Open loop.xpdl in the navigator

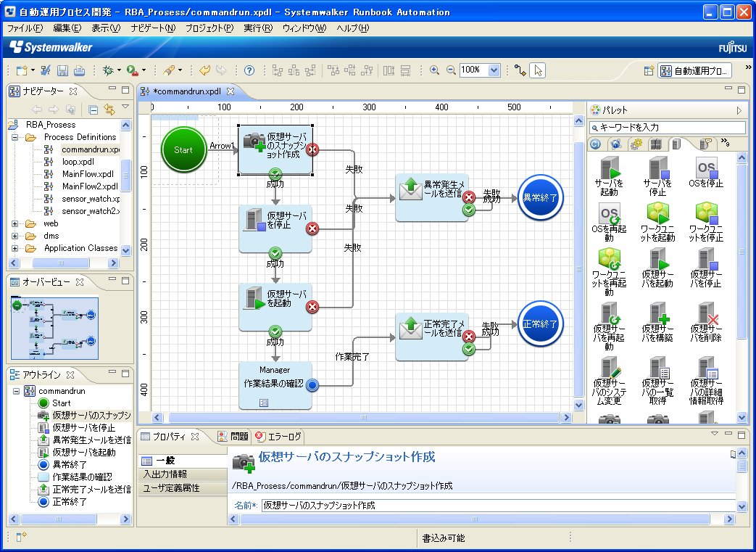(x=78, y=162)
